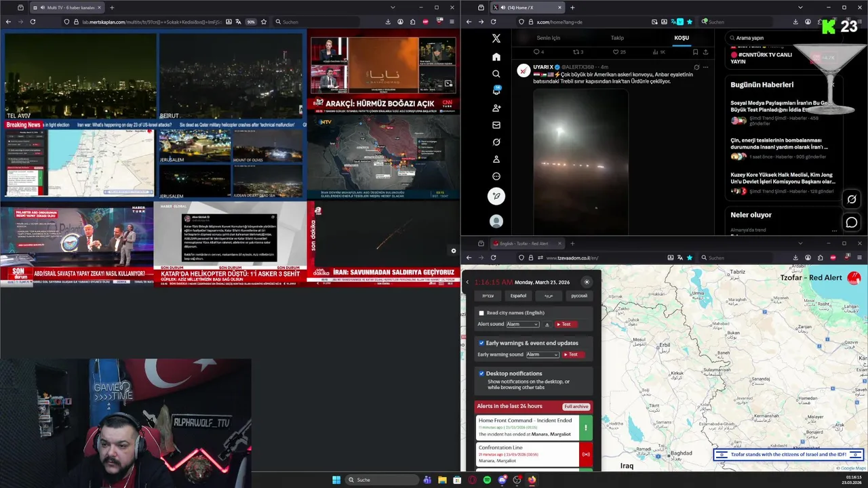The image size is (868, 488).
Task: Open Firefox menu in Multi TV window
Action: pos(452,22)
